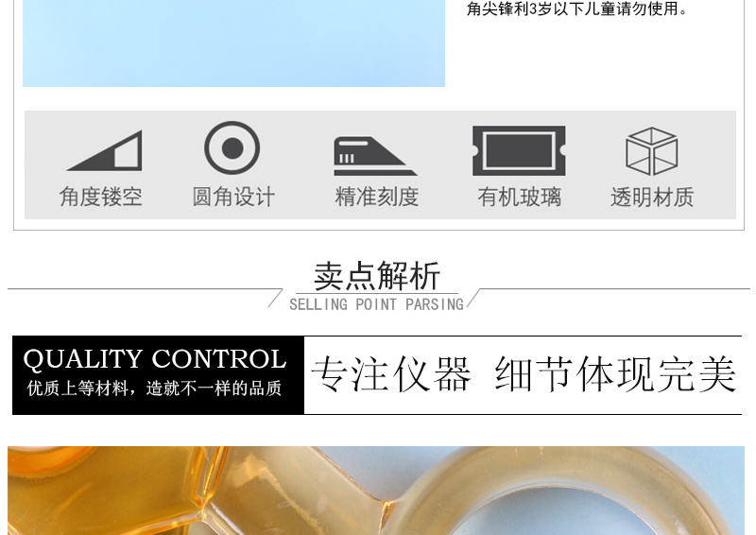Screen dimensions: 756x535
Task: Click the light blue product image panel
Action: point(233,43)
